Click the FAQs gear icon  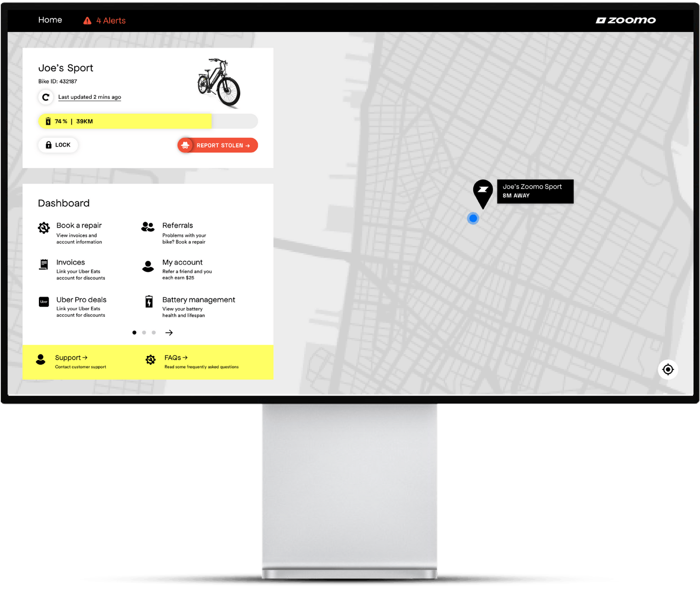(150, 360)
